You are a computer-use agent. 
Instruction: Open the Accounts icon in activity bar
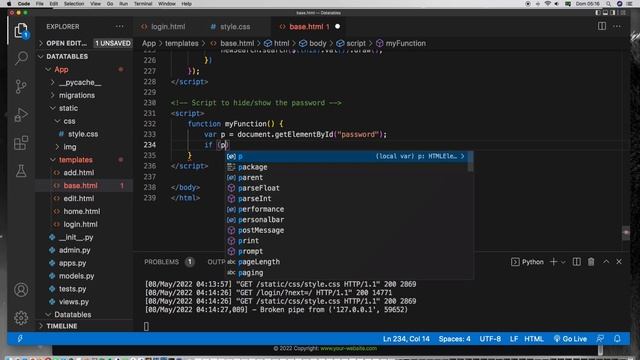point(21,290)
